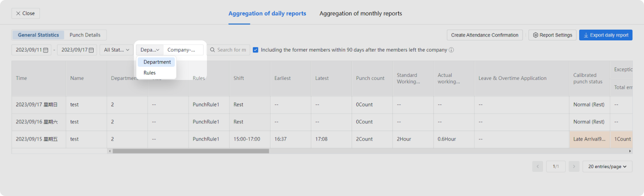The width and height of the screenshot is (644, 196).
Task: Go to previous page arrow
Action: pos(538,166)
